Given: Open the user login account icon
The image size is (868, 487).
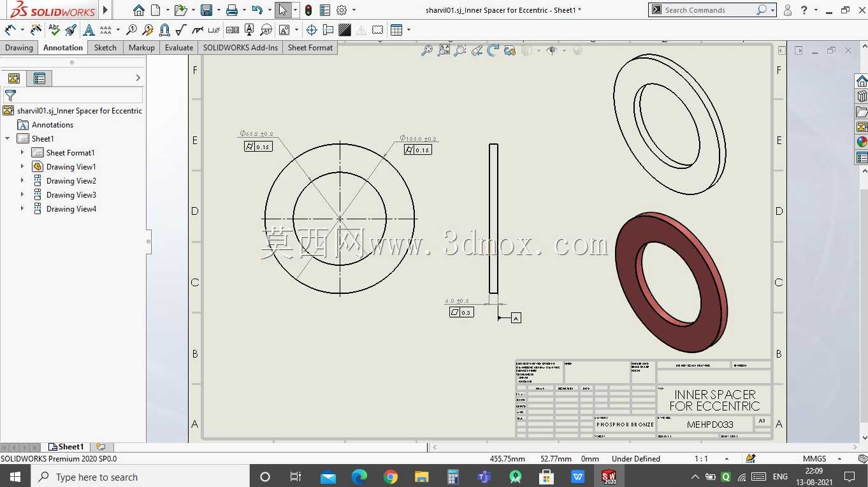Looking at the screenshot, I should tap(788, 10).
